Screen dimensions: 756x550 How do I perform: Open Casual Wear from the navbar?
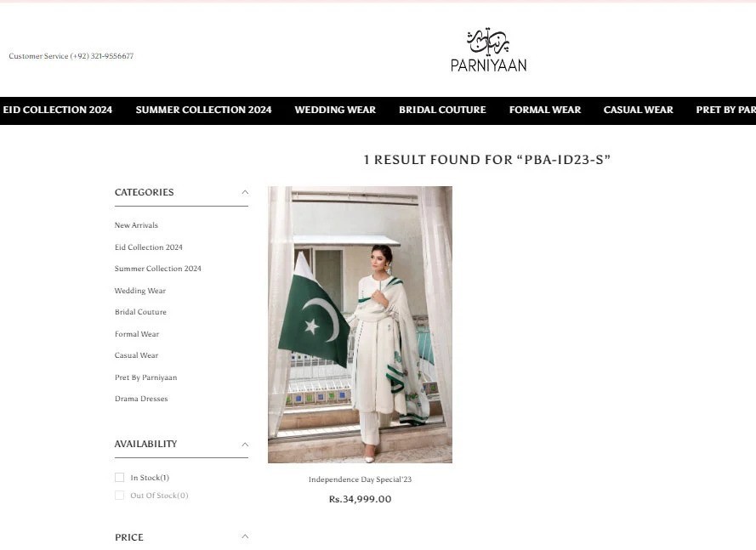[x=638, y=110]
